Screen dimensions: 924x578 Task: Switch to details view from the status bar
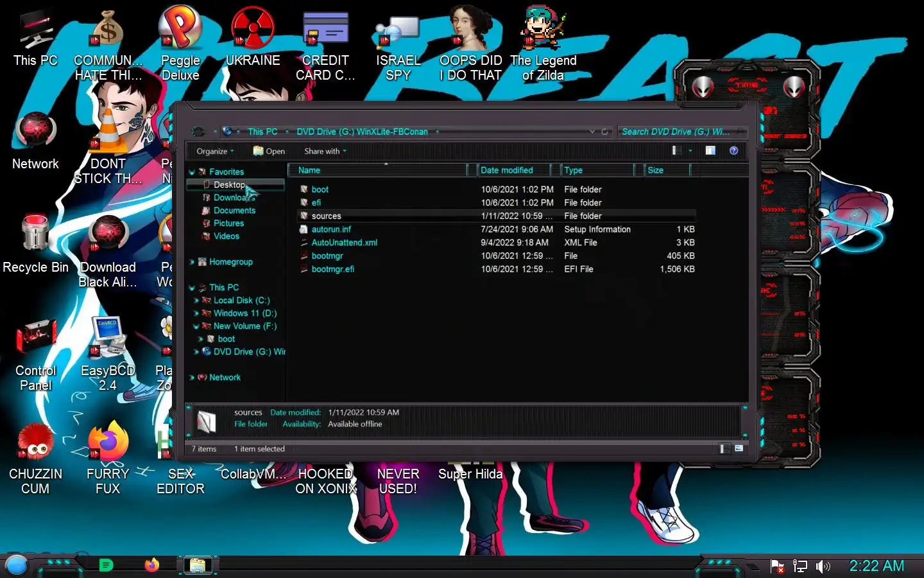click(724, 448)
